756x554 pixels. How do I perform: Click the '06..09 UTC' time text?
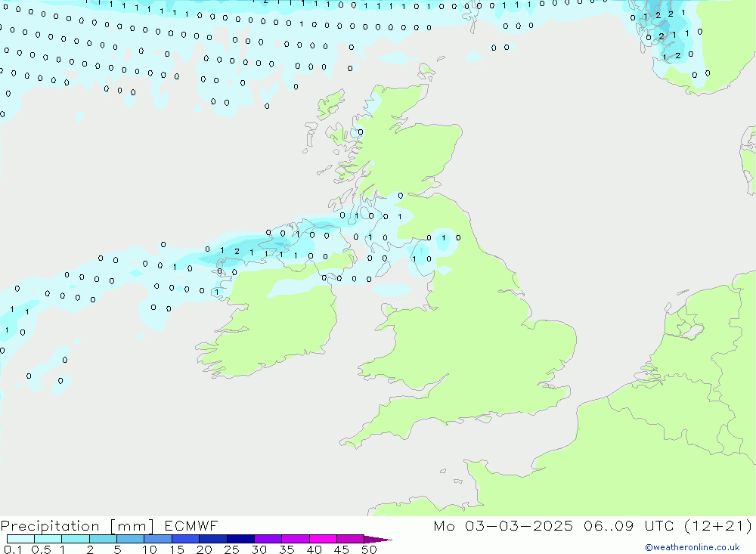(628, 526)
